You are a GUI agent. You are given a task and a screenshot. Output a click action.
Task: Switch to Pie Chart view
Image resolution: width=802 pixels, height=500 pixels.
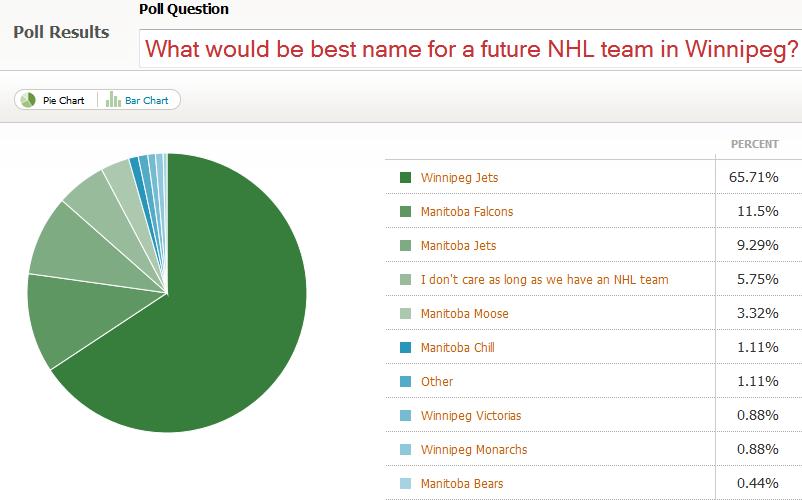[63, 101]
